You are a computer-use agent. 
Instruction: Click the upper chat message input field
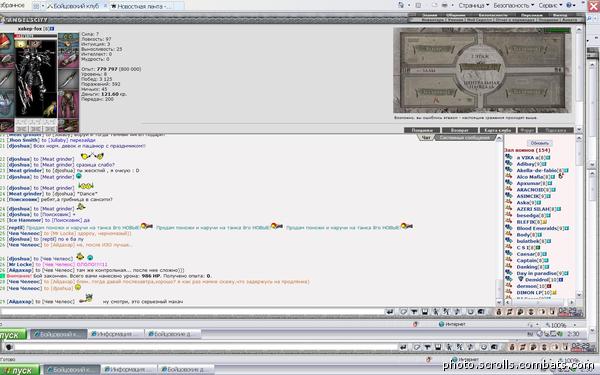point(192,312)
